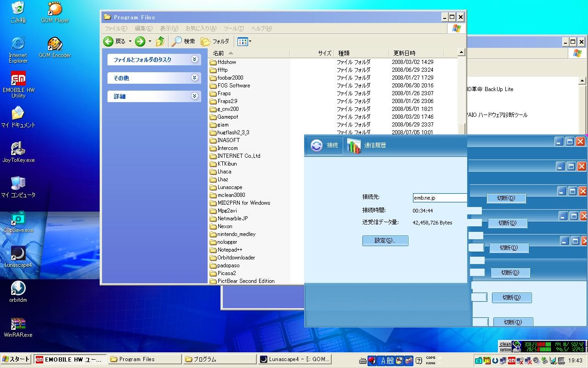Expand the 詳細 side panel

(x=154, y=96)
